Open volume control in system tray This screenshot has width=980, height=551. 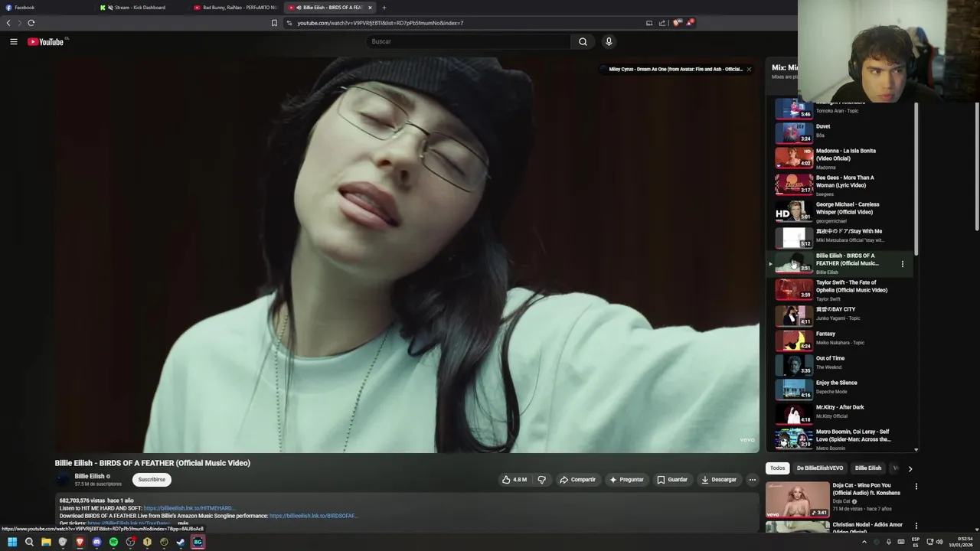[x=939, y=542]
